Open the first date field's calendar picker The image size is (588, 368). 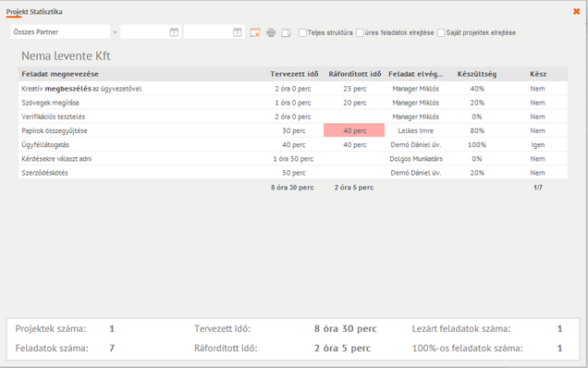[x=174, y=32]
